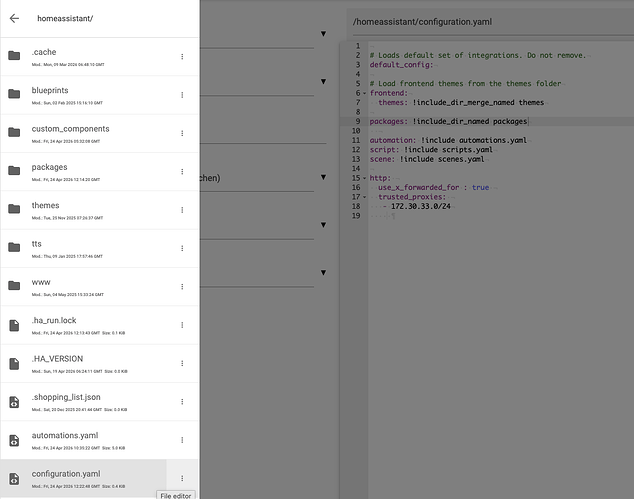The height and width of the screenshot is (499, 634).
Task: Click the .ha_run.lock file icon
Action: click(14, 325)
